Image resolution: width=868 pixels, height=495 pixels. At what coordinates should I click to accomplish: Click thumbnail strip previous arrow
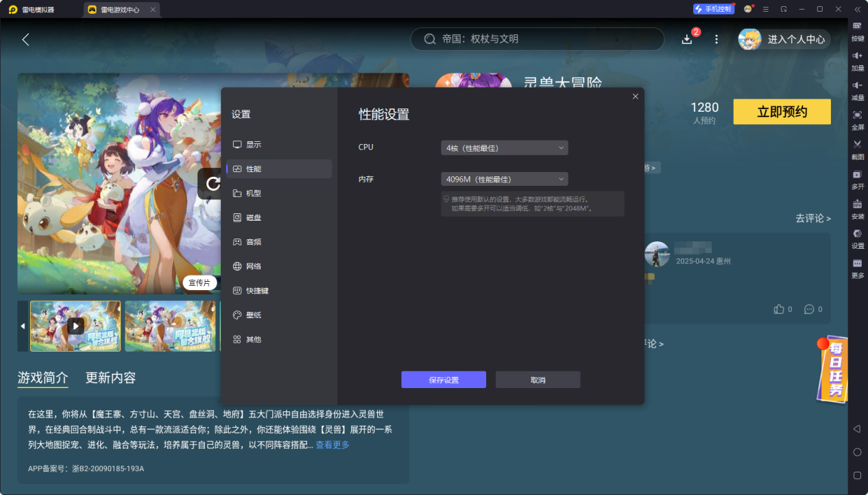pyautogui.click(x=23, y=326)
